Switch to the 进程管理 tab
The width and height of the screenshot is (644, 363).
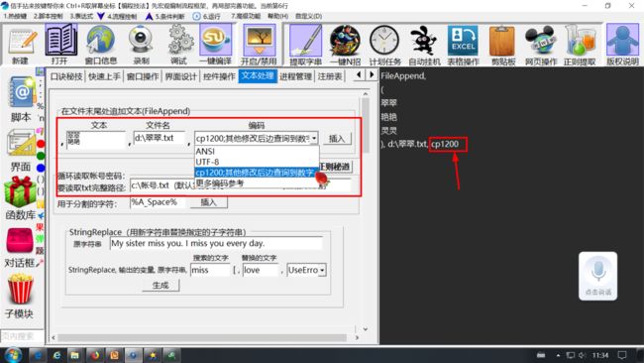(x=295, y=76)
